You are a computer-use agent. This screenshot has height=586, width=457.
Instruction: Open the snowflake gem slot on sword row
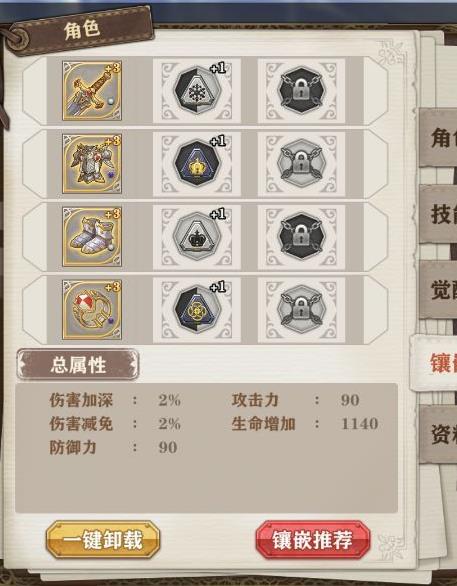point(197,91)
